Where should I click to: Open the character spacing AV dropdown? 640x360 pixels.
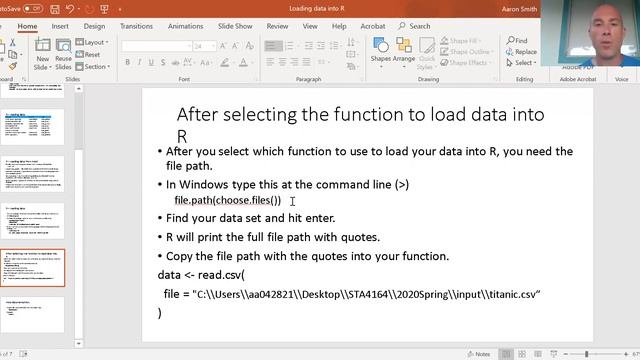pyautogui.click(x=188, y=62)
